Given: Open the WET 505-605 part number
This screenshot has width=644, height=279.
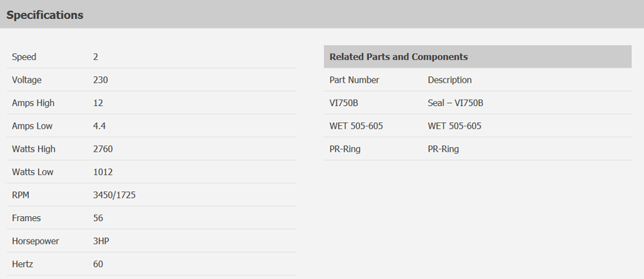Looking at the screenshot, I should (x=356, y=126).
